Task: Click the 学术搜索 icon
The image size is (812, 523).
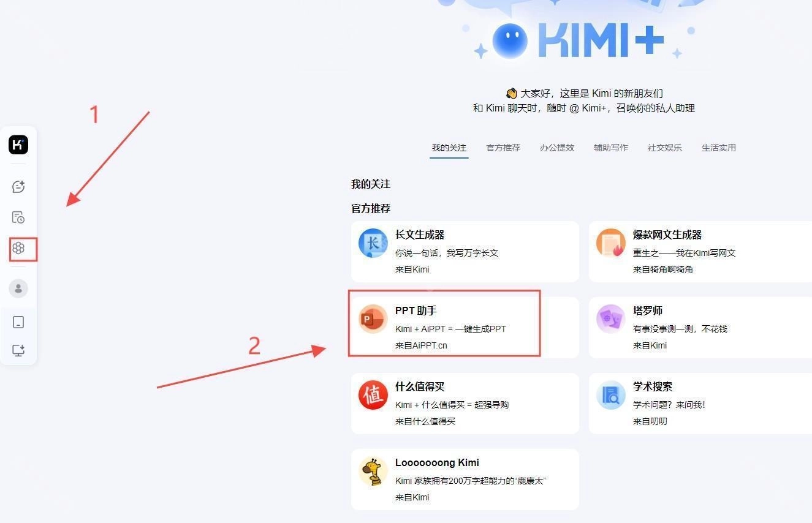Action: pyautogui.click(x=611, y=395)
